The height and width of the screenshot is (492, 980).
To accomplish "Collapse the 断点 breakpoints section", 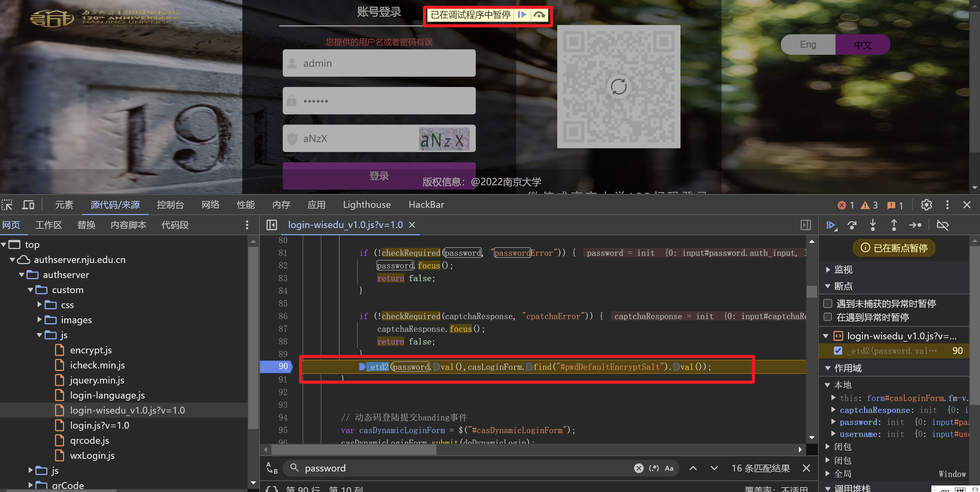I will click(x=827, y=286).
